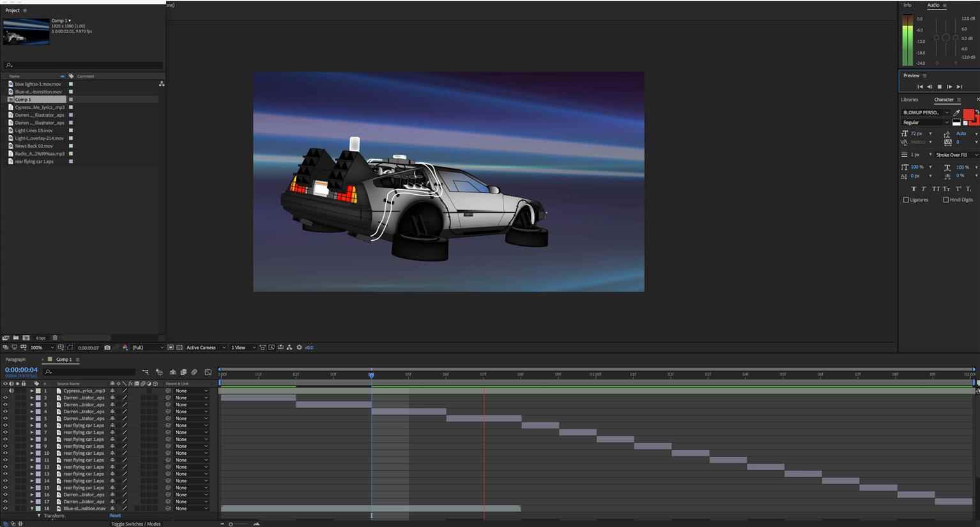Hide layer 10 using its eye icon

coord(5,453)
